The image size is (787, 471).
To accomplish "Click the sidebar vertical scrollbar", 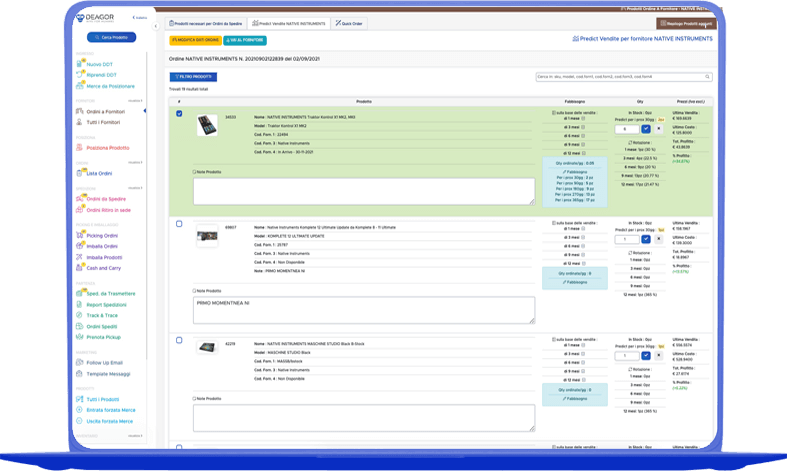I will tap(147, 206).
